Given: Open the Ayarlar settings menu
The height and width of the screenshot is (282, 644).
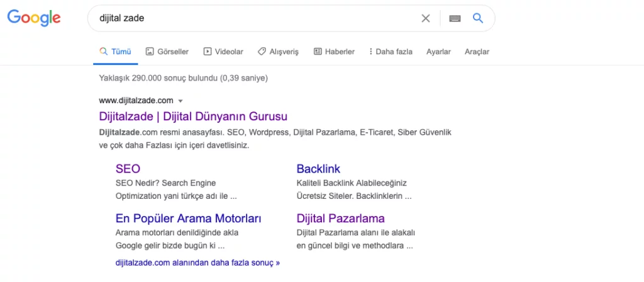Looking at the screenshot, I should [x=438, y=52].
